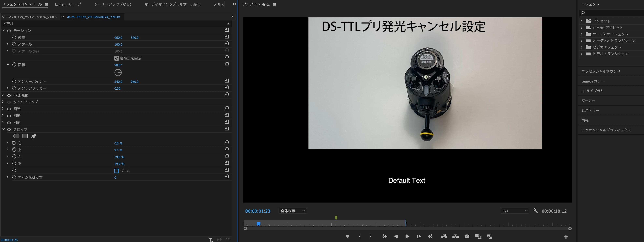Collapse the クロップ effect section
Screen dimensions: 644x242
(x=3, y=129)
